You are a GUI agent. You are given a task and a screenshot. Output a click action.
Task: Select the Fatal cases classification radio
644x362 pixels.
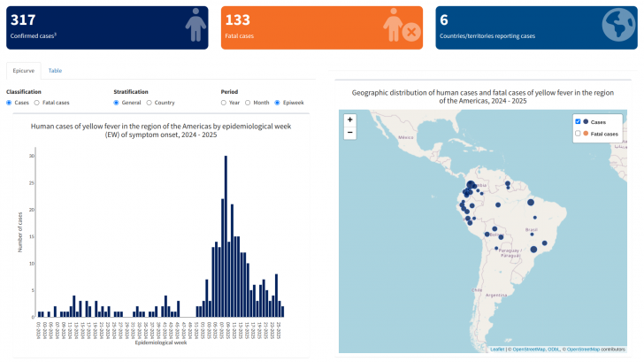coord(36,103)
